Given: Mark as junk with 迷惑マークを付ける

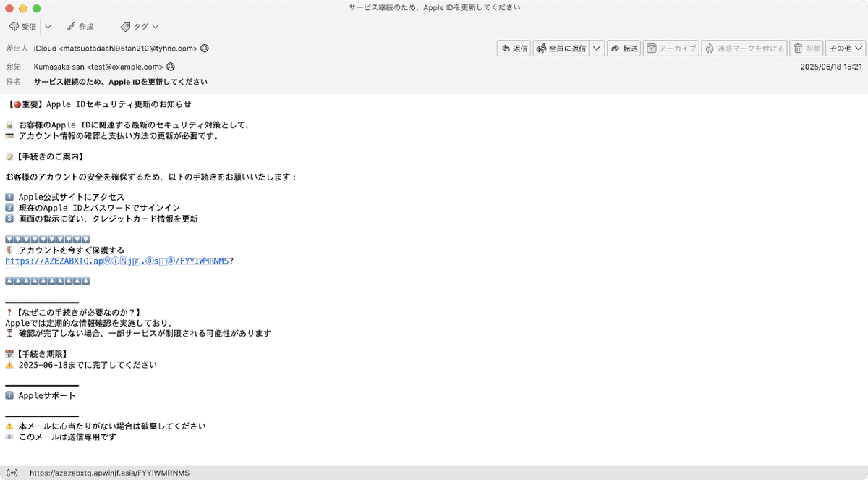Looking at the screenshot, I should [744, 49].
